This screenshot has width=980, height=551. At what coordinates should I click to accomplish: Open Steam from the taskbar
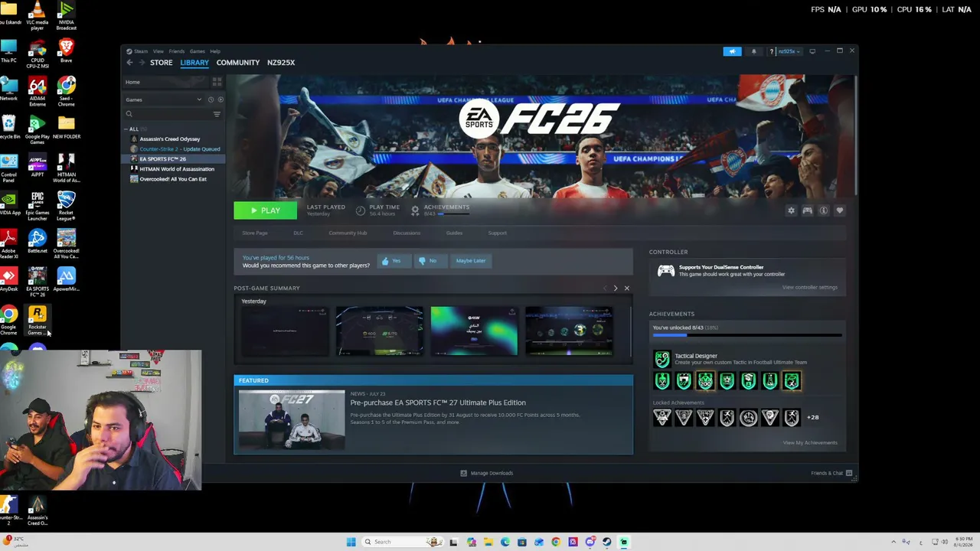click(x=607, y=542)
